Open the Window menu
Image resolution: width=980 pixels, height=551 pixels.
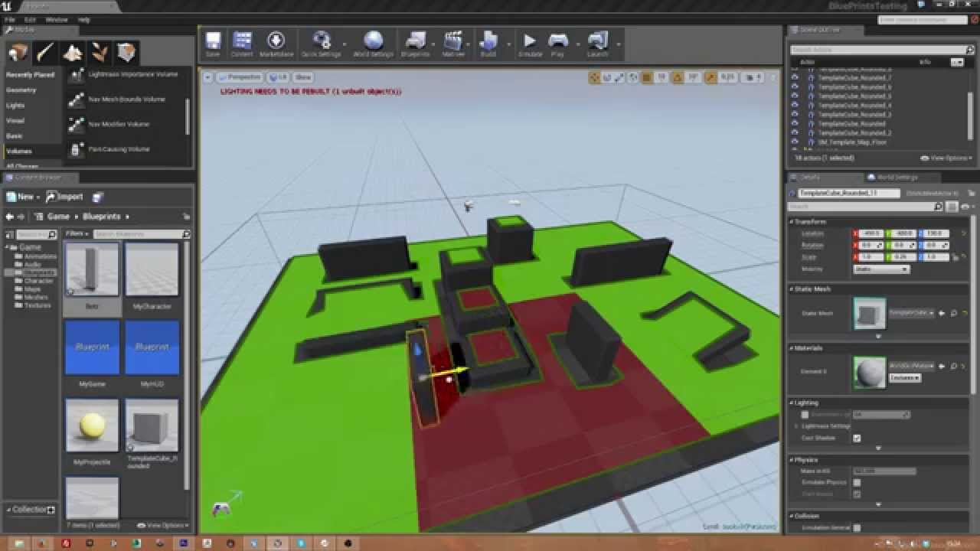coord(57,19)
